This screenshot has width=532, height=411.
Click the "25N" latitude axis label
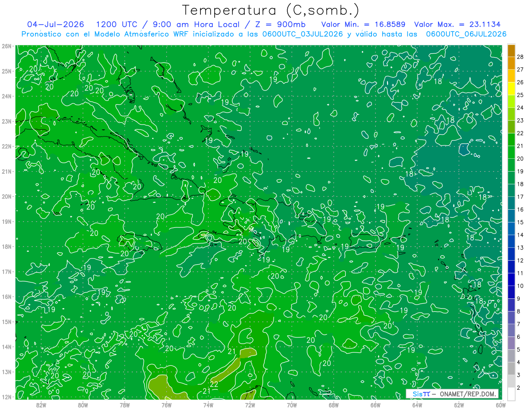point(6,71)
